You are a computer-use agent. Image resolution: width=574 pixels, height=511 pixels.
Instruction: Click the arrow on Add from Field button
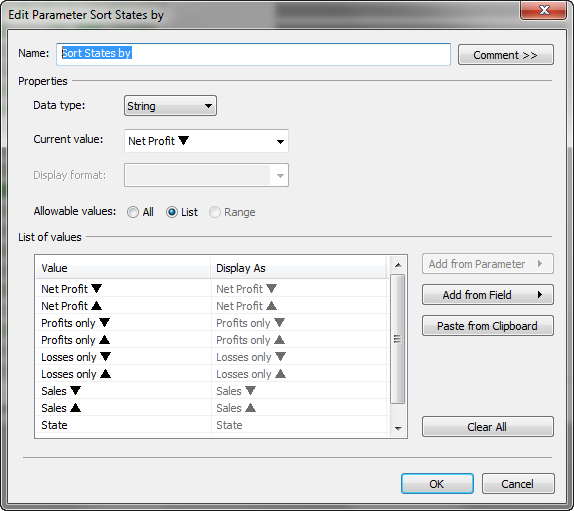tap(540, 295)
